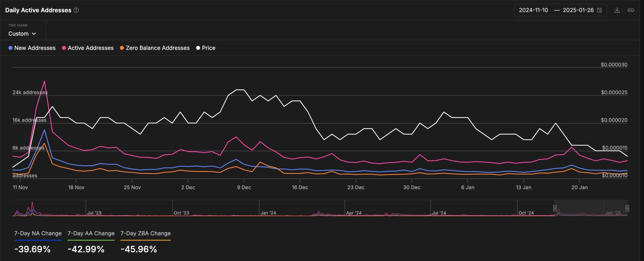Image resolution: width=644 pixels, height=261 pixels.
Task: Toggle the New Addresses legend series
Action: (32, 48)
